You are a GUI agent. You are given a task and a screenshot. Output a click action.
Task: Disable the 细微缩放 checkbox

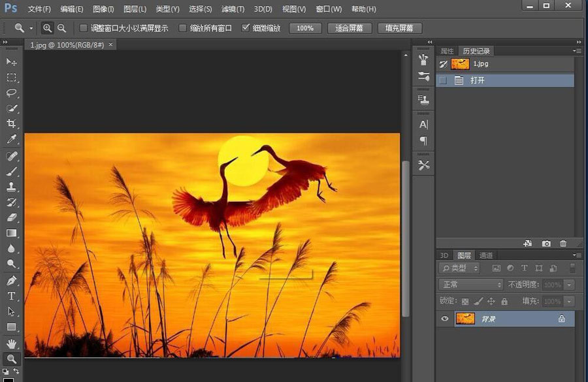246,28
